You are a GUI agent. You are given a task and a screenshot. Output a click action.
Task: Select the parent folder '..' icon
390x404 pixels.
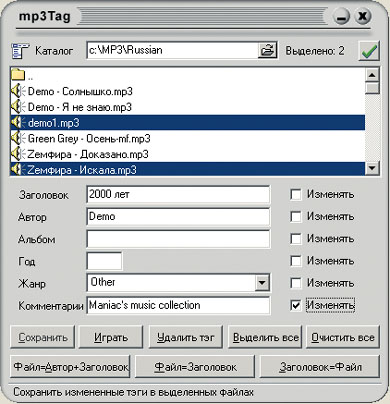[18, 74]
